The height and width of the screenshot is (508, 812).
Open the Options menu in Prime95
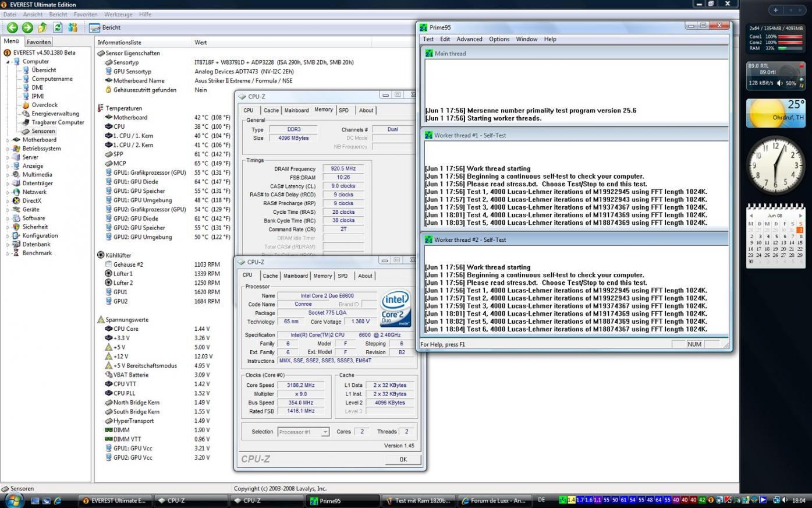coord(499,39)
